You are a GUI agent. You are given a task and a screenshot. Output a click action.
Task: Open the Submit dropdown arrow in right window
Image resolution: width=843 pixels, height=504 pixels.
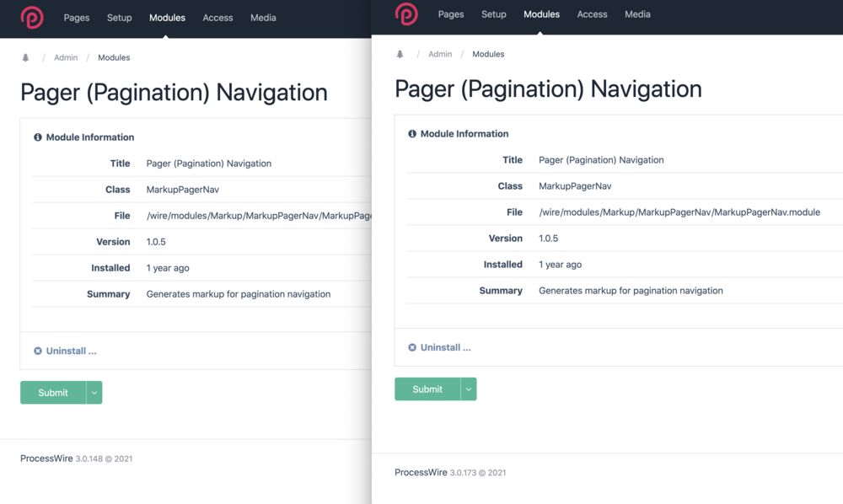point(469,389)
